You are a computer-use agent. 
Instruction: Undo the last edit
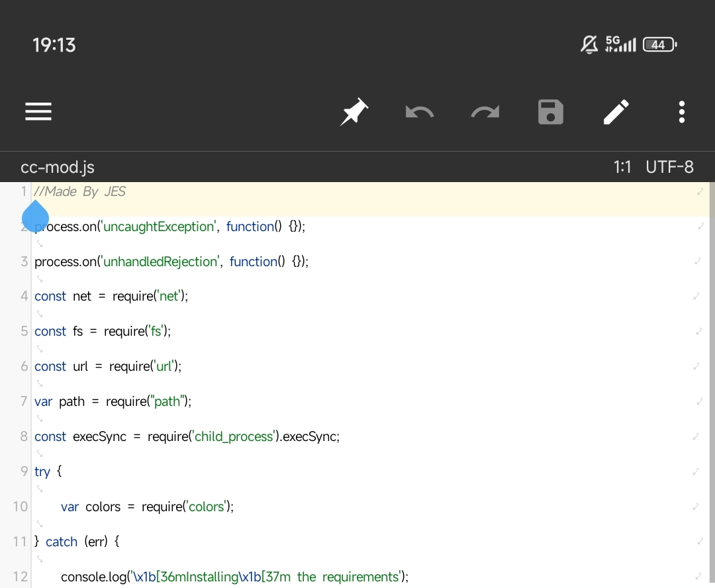coord(419,112)
